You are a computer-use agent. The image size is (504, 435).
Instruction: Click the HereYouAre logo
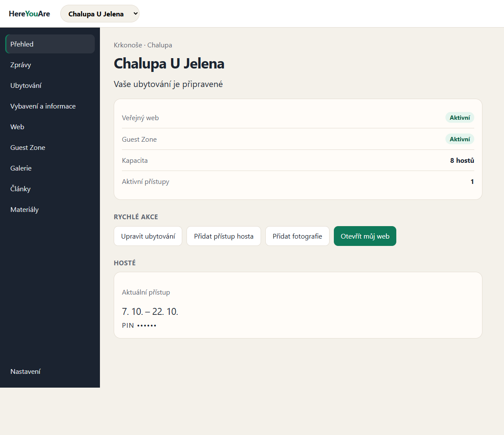tap(29, 14)
